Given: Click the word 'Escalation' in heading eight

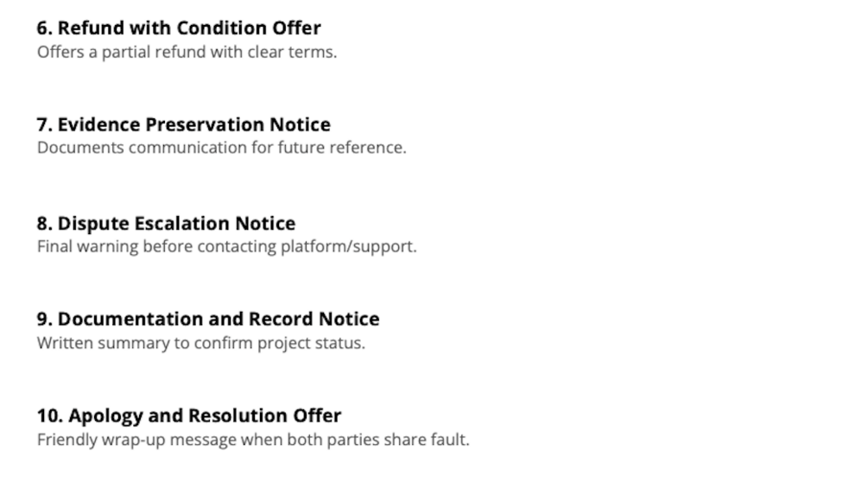Looking at the screenshot, I should (x=182, y=223).
